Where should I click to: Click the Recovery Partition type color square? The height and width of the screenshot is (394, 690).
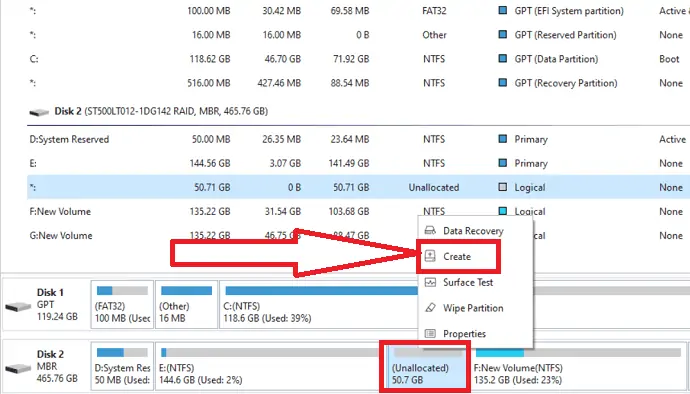[503, 82]
